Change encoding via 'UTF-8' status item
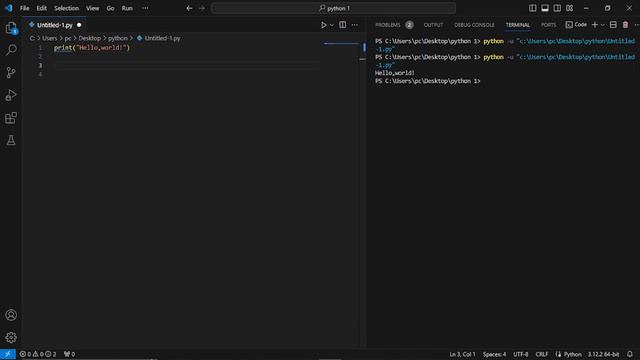This screenshot has height=360, width=640. [520, 354]
